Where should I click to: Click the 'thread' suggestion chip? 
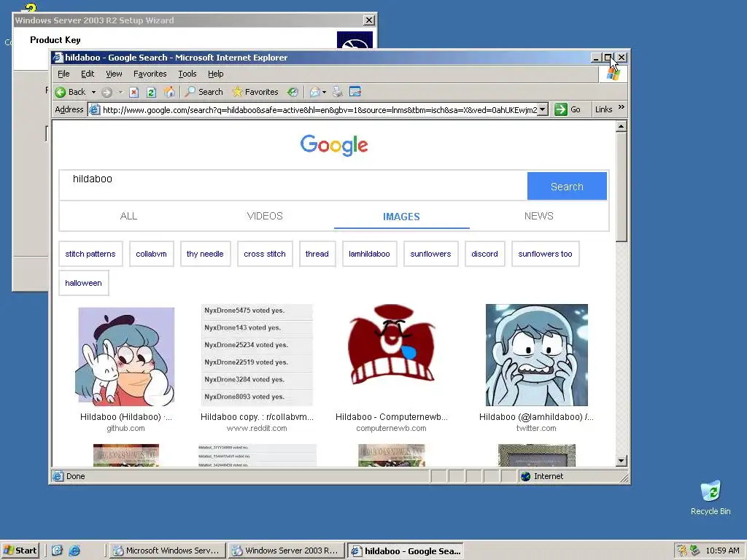point(317,254)
